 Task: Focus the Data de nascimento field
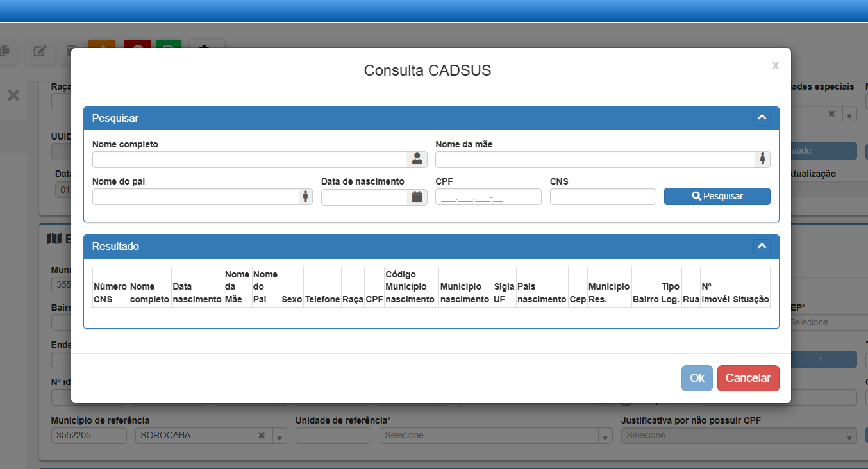click(x=364, y=197)
